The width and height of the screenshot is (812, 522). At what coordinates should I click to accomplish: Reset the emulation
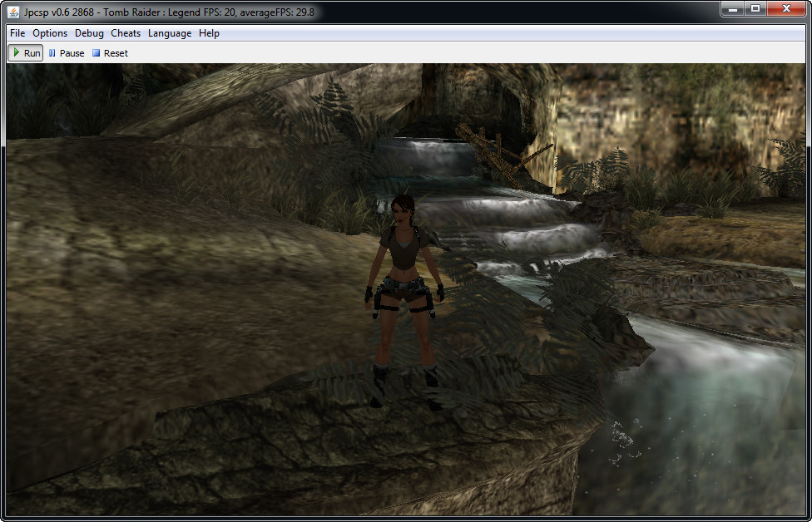(111, 52)
